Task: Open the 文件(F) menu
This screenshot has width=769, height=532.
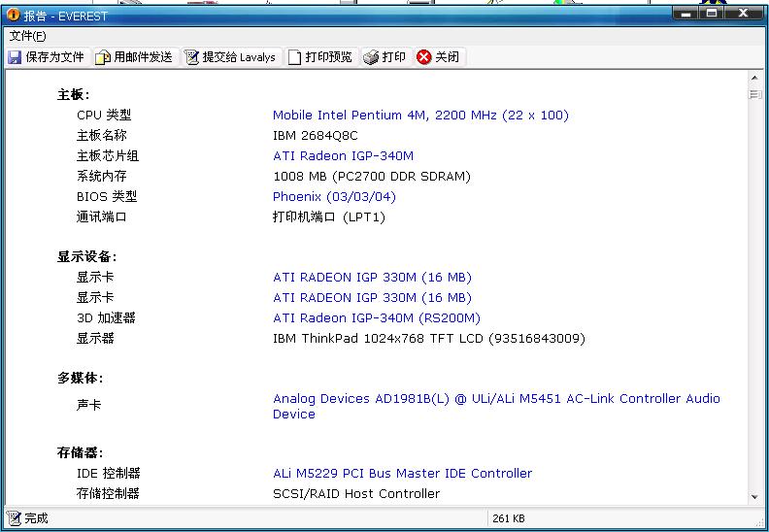Action: tap(27, 36)
